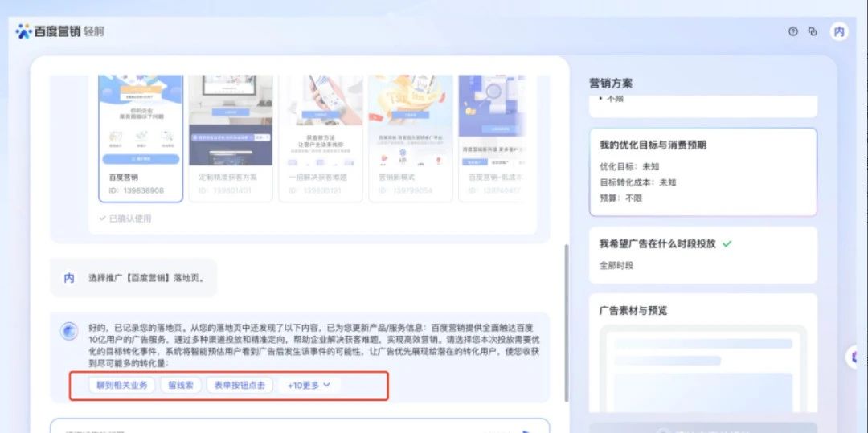Click the 内 avatar in the chat message
868x433 pixels.
pos(69,278)
